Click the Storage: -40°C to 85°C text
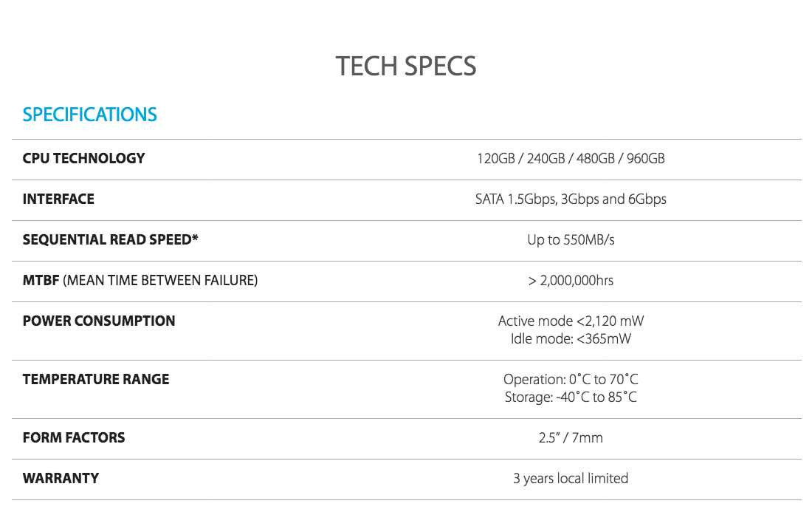The height and width of the screenshot is (512, 812). point(571,397)
